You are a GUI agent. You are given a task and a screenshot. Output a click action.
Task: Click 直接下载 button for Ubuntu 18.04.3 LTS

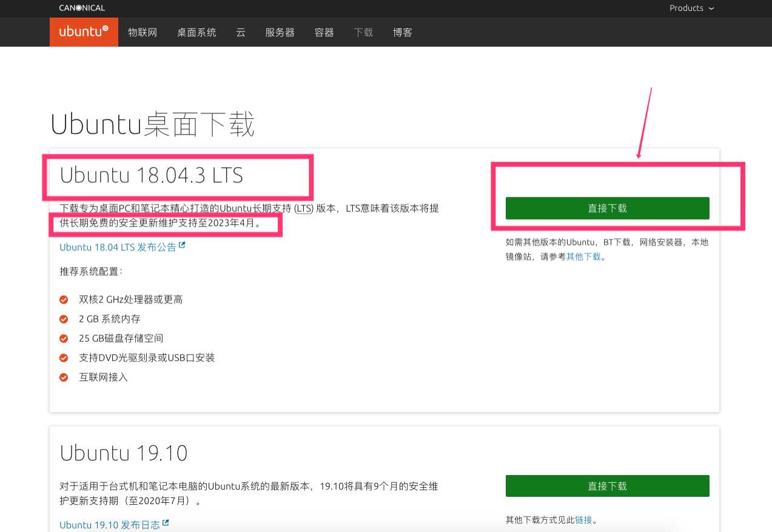(607, 208)
